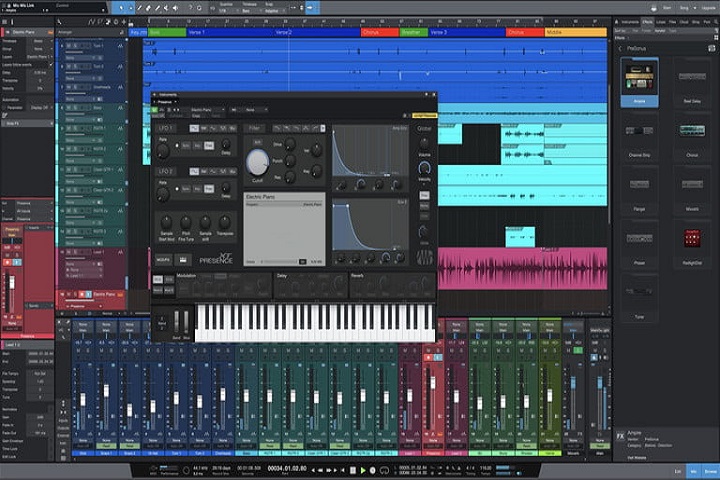Select the Arrow tool in top toolbar
The height and width of the screenshot is (480, 720).
click(121, 8)
